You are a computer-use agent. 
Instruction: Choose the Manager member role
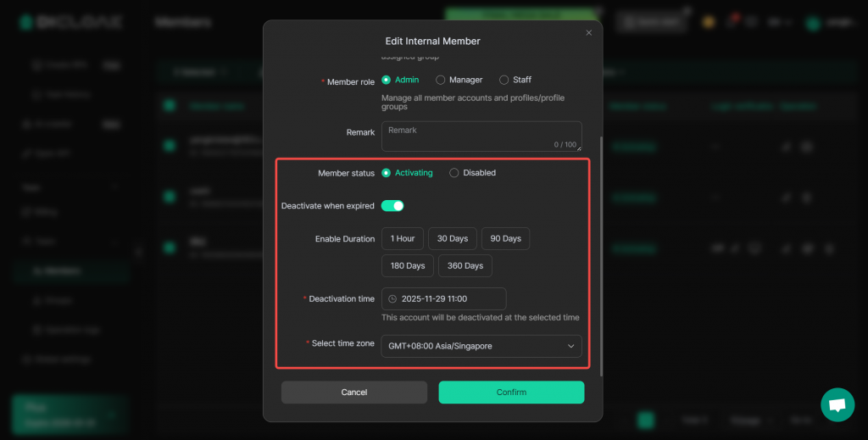[441, 80]
